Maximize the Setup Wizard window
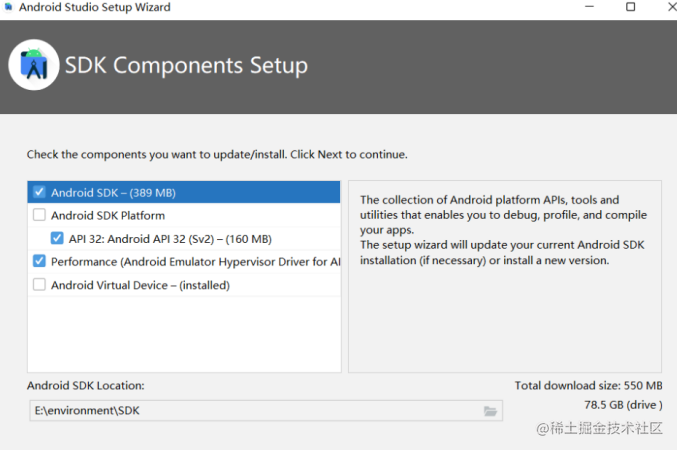Viewport: 677px width, 450px height. [x=630, y=7]
